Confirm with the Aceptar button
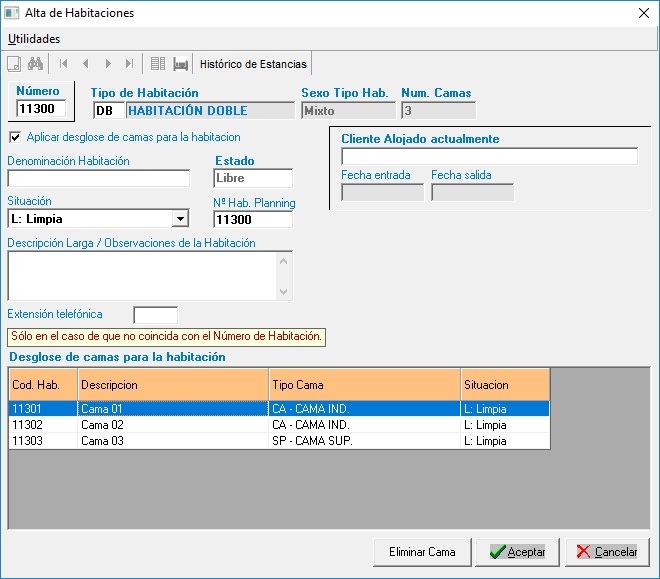The height and width of the screenshot is (579, 660). 517,552
